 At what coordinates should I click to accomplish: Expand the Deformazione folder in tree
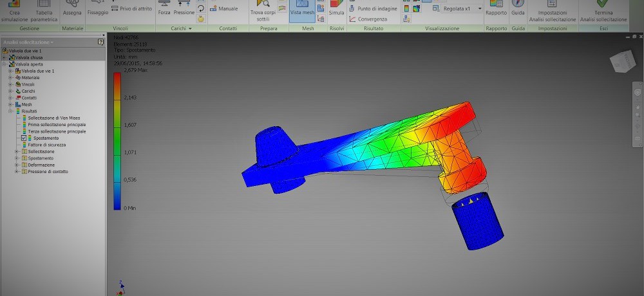pyautogui.click(x=17, y=165)
